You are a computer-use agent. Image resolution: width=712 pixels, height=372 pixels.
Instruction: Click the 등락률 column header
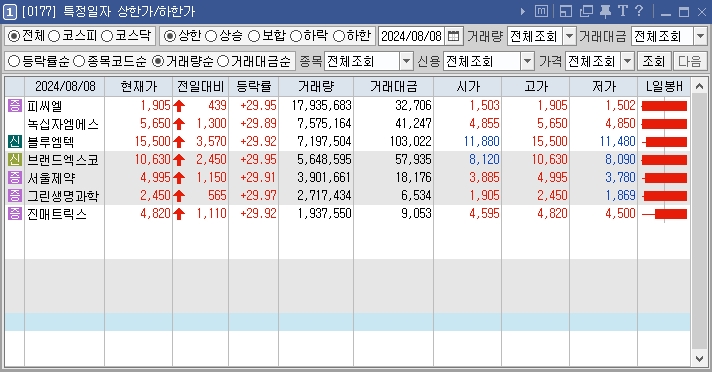pos(253,86)
